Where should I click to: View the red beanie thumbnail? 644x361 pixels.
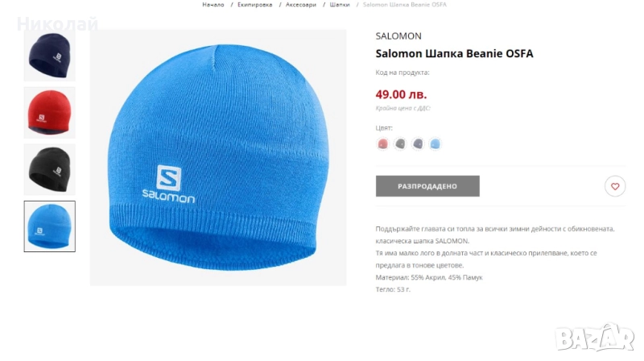(x=50, y=112)
